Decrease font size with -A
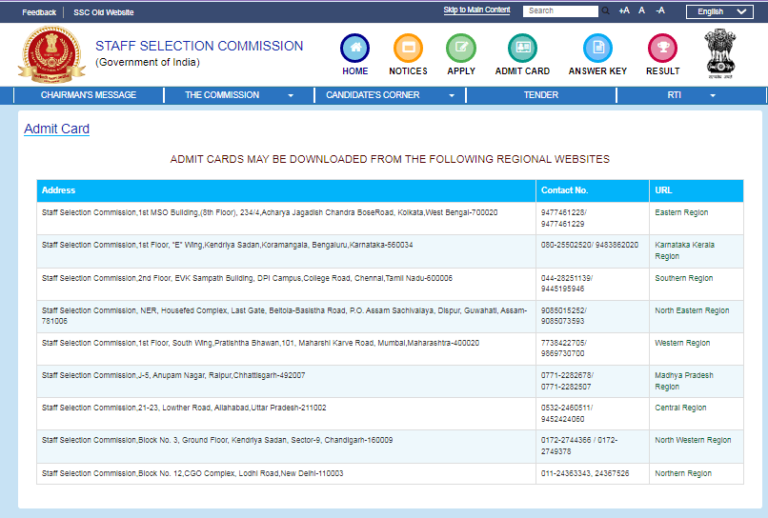 pyautogui.click(x=660, y=11)
